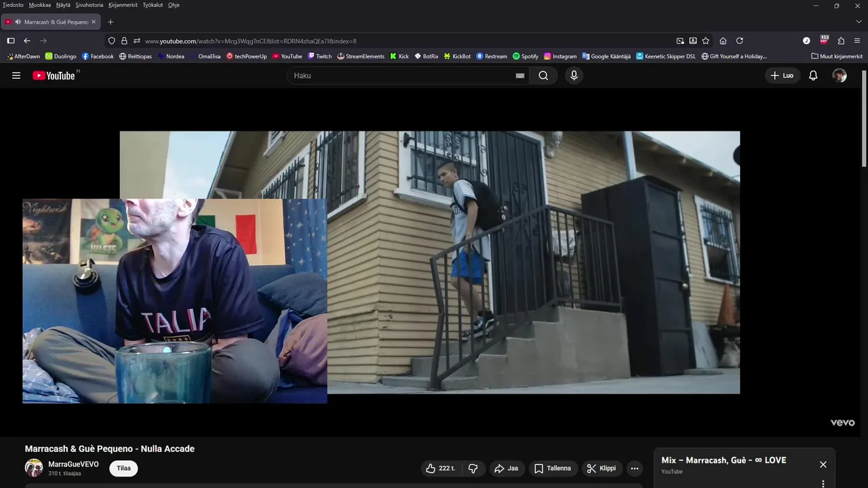Close the Mix playlist panel
Image resolution: width=868 pixels, height=488 pixels.
823,464
